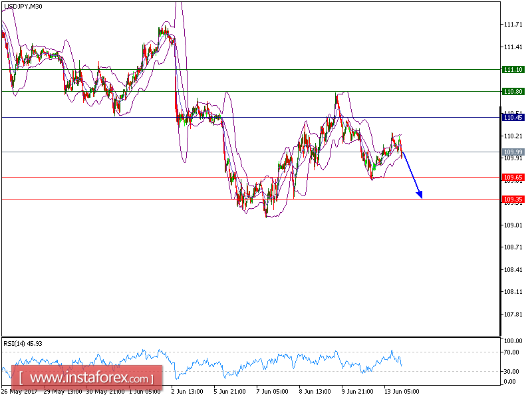532x399 pixels.
Task: Click the red 109.65 price level tag
Action: pos(512,178)
